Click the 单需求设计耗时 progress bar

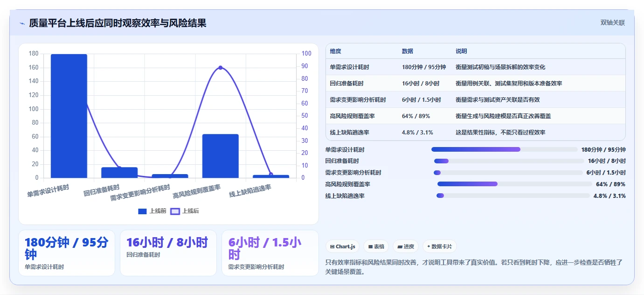coord(505,149)
